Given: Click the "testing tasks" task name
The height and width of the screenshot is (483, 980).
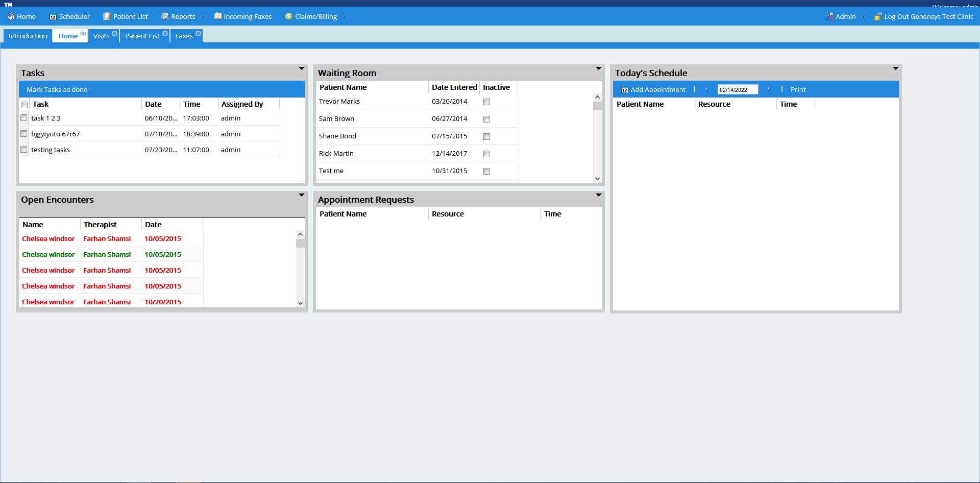Looking at the screenshot, I should coord(51,150).
